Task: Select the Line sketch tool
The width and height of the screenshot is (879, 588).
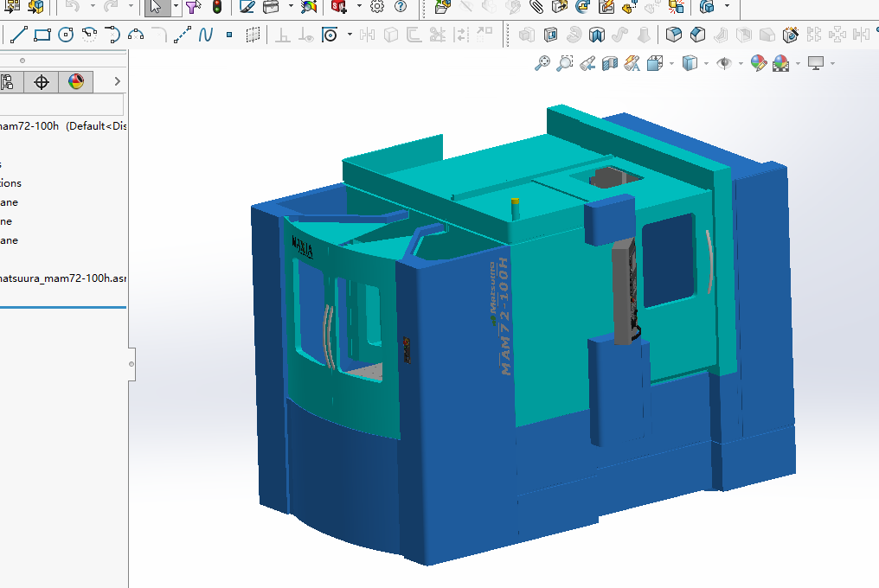Action: pos(18,35)
